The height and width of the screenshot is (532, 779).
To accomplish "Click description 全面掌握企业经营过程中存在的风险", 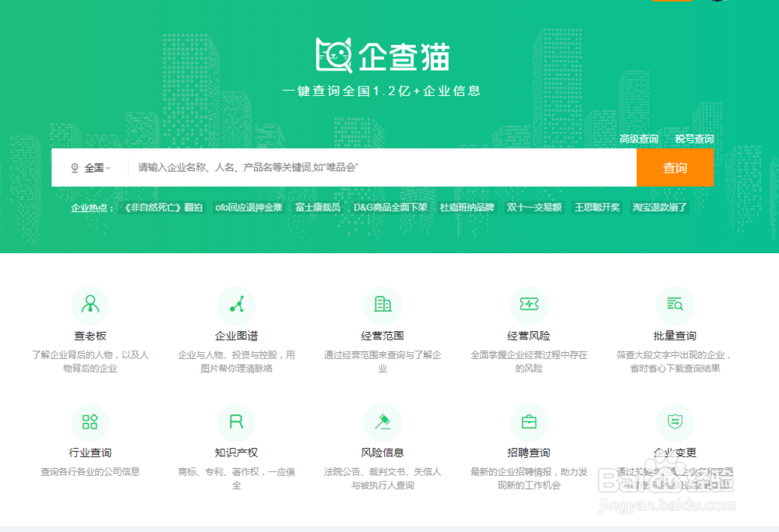I will coord(529,361).
